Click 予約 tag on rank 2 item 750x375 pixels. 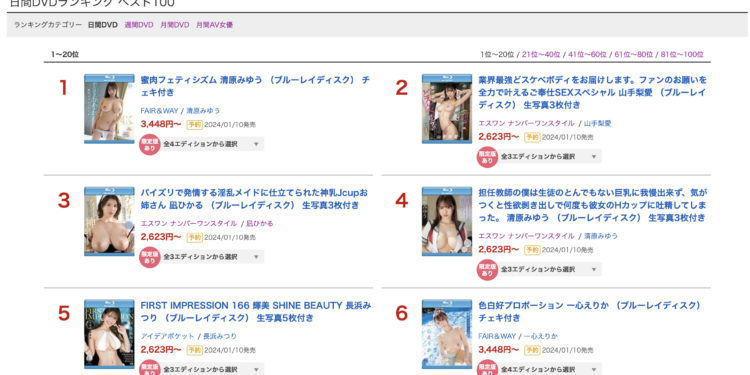[532, 137]
